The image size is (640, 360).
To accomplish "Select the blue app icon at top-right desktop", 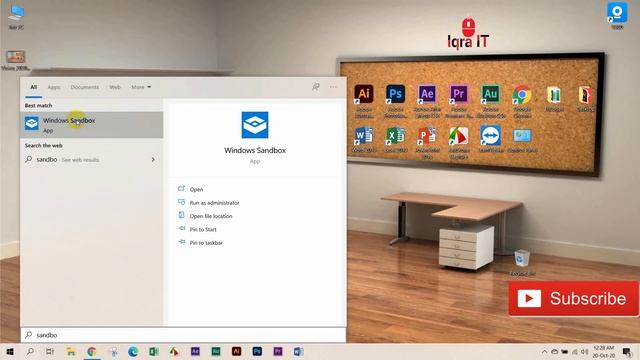I will click(617, 16).
